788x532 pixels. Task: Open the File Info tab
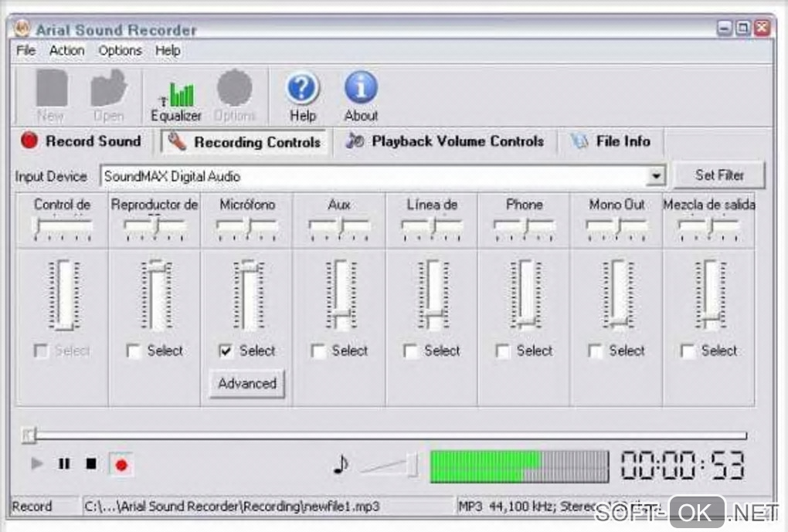pyautogui.click(x=611, y=141)
